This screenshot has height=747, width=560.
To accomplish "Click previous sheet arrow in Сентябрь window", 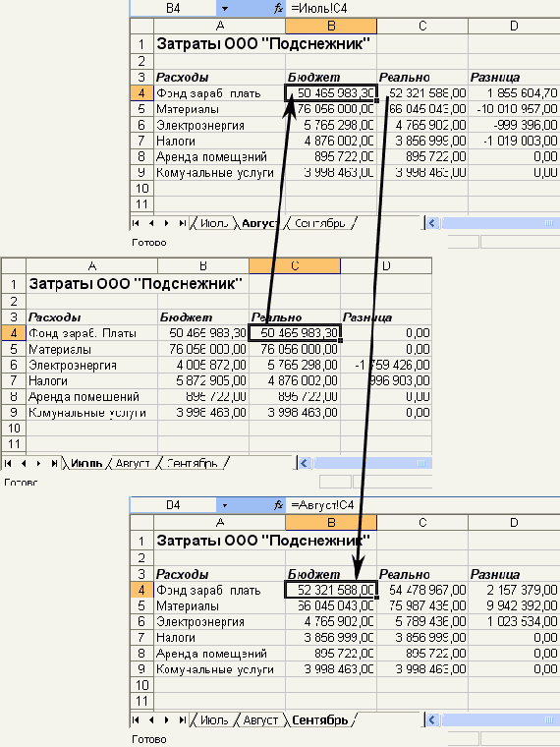I will (x=151, y=719).
